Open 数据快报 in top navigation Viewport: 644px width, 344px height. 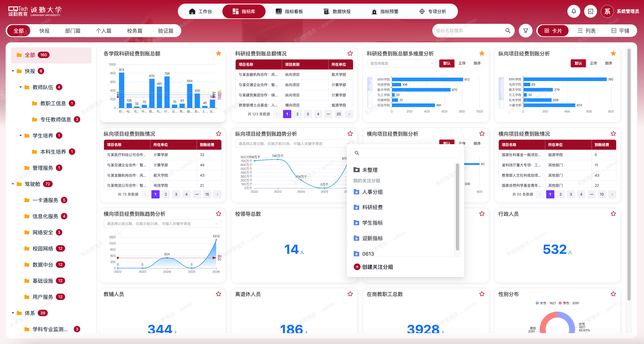click(337, 11)
